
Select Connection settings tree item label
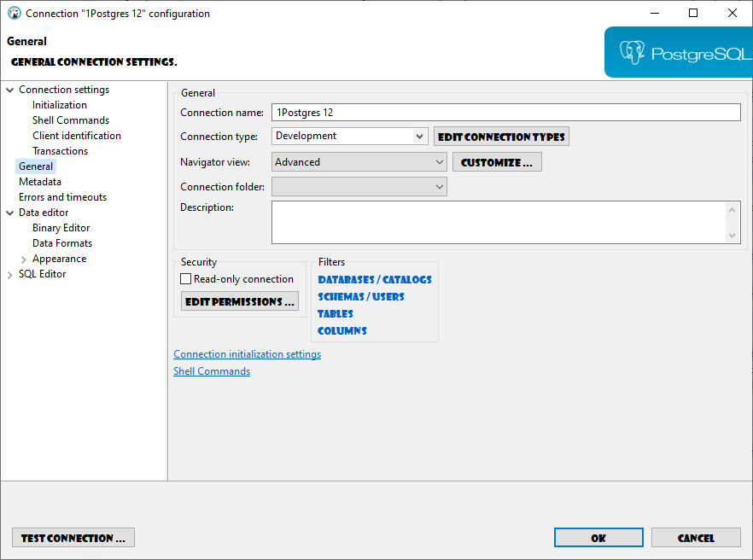click(64, 90)
